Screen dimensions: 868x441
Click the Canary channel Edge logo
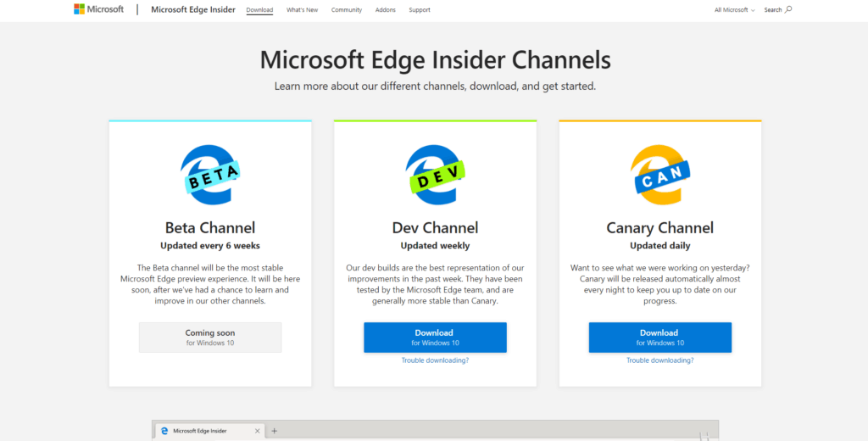[x=659, y=175]
